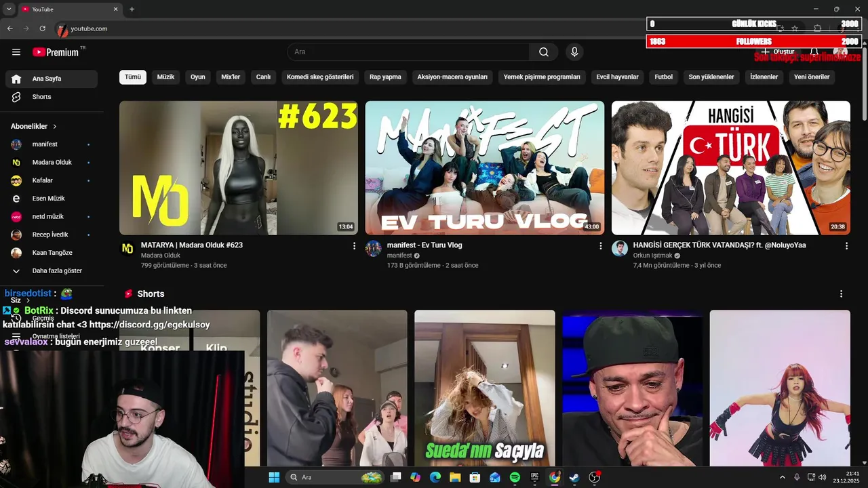Select the Mix'ler filter chip

pyautogui.click(x=231, y=77)
